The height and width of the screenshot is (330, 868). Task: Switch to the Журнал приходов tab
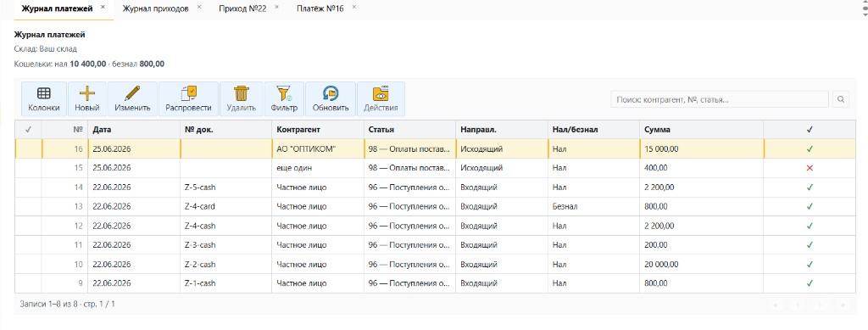(x=156, y=8)
